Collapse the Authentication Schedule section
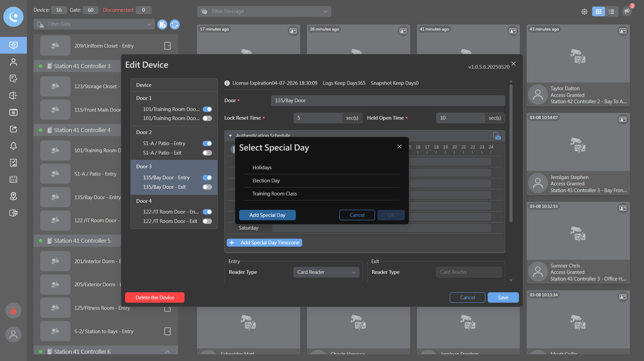This screenshot has width=644, height=361. point(230,136)
